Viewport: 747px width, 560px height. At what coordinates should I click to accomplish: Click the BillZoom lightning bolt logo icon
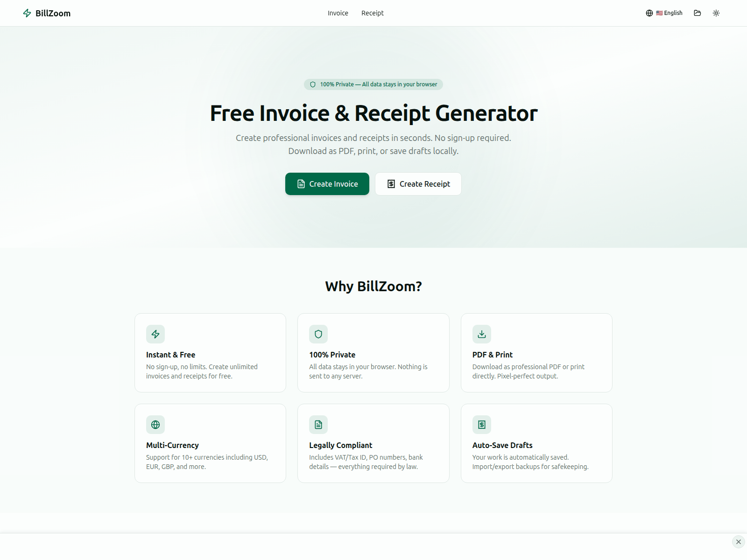pyautogui.click(x=27, y=13)
